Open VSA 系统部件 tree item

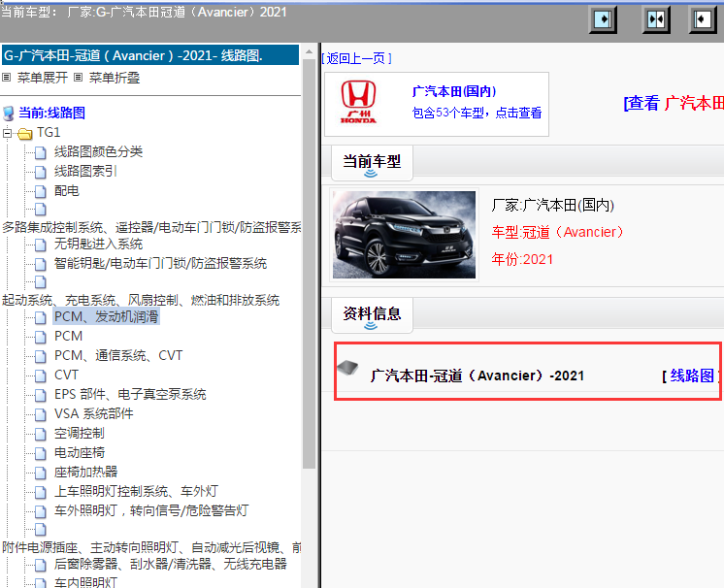[x=94, y=413]
